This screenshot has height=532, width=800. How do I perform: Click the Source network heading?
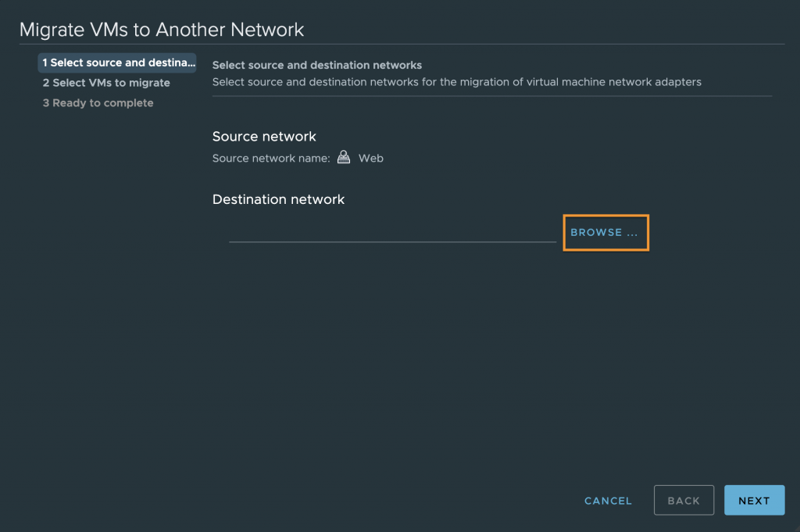click(264, 137)
